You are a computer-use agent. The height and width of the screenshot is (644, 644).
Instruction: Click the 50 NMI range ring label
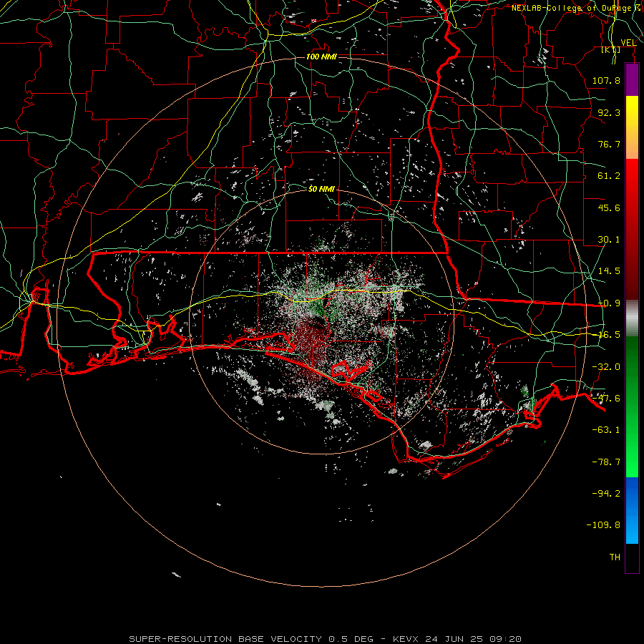[x=321, y=189]
